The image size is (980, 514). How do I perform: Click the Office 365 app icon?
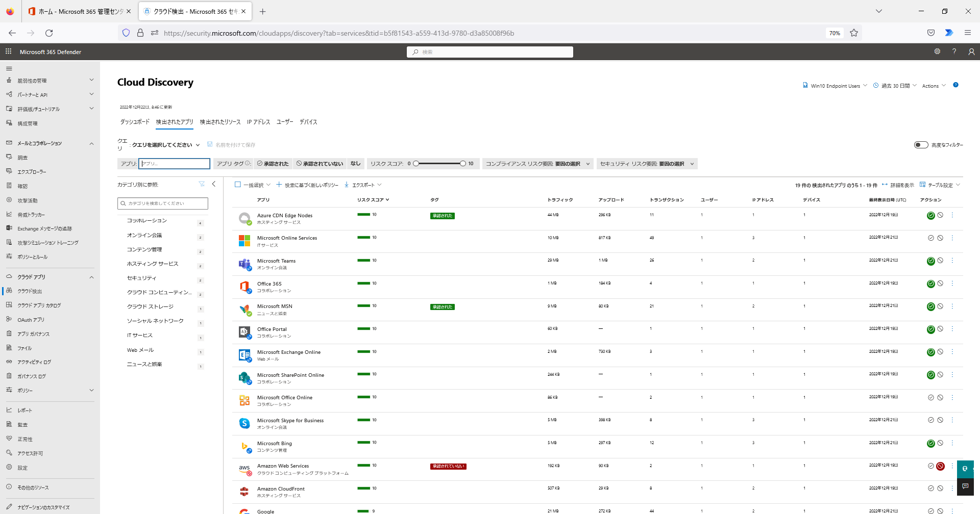pos(244,287)
